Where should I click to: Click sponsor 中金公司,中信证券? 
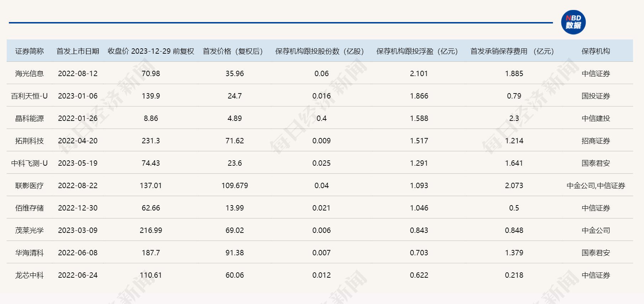point(596,186)
